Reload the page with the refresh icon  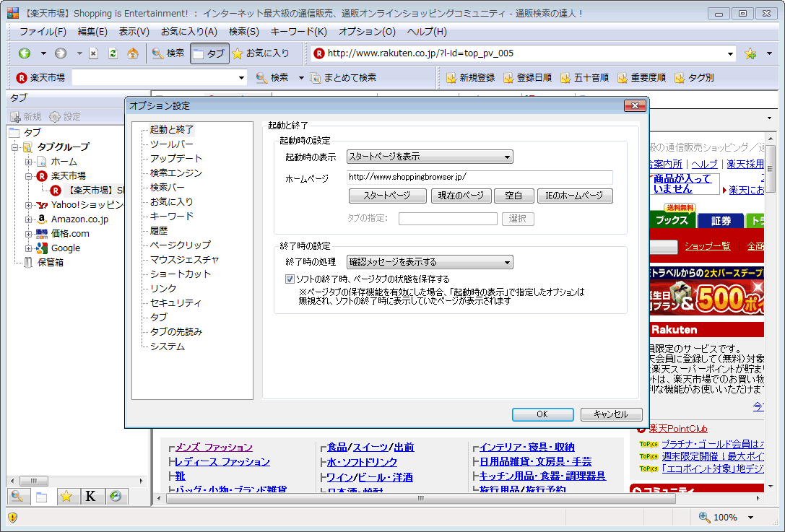click(113, 53)
